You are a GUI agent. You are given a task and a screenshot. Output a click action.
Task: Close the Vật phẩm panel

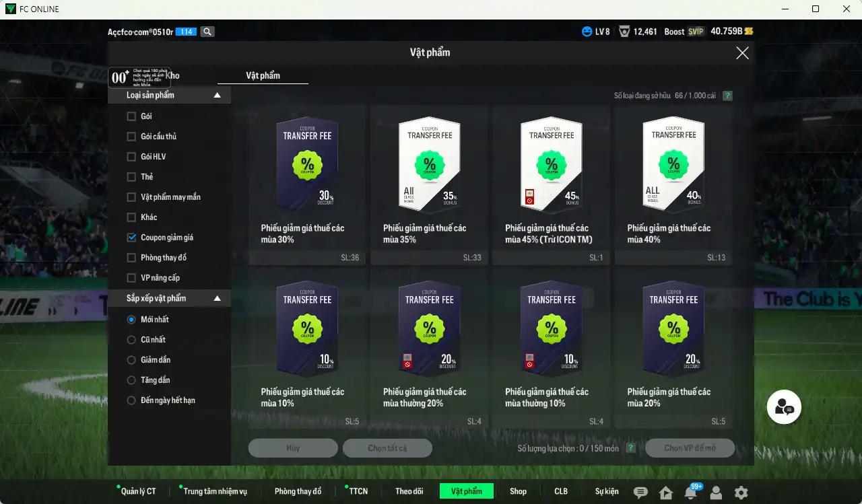tap(742, 53)
